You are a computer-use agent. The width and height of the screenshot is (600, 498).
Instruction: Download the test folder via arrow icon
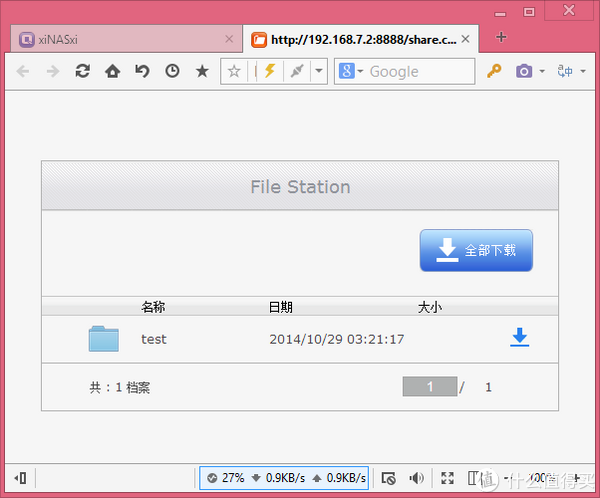point(519,337)
